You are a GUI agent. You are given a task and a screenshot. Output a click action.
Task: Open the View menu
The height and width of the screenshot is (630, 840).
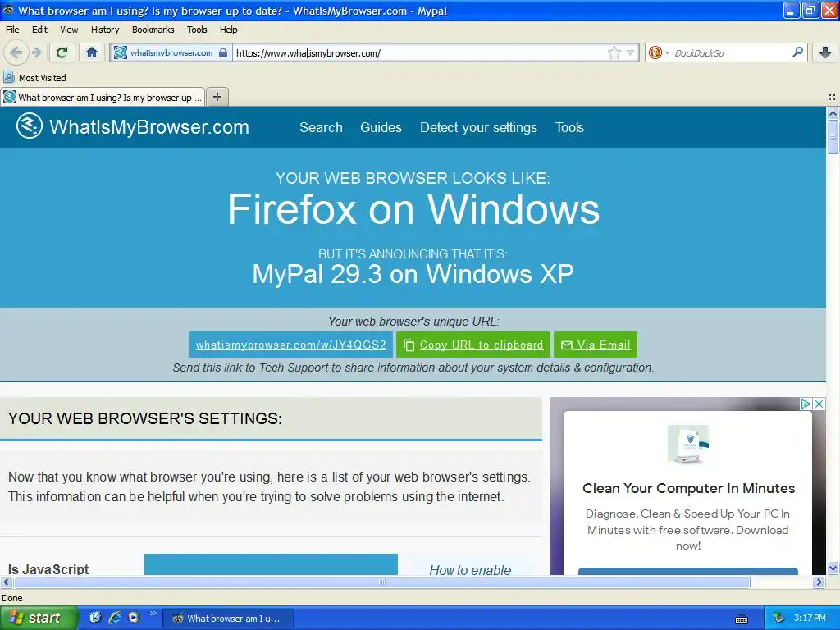pyautogui.click(x=69, y=30)
